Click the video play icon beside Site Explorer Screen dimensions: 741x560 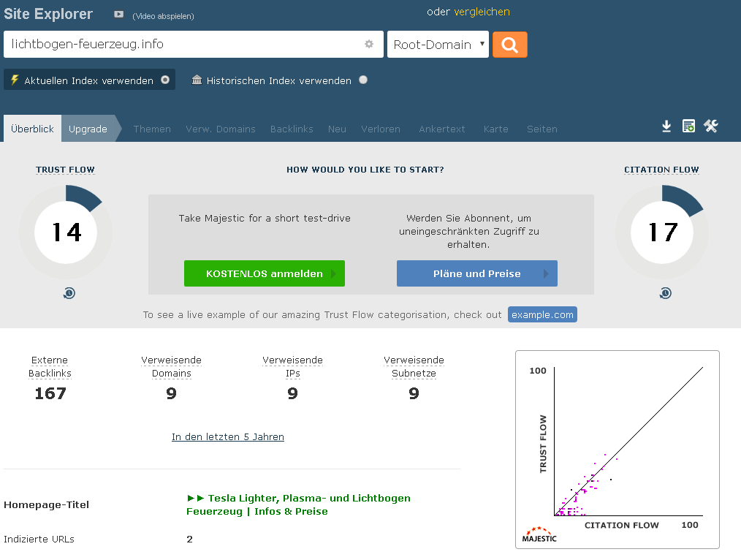pos(118,15)
